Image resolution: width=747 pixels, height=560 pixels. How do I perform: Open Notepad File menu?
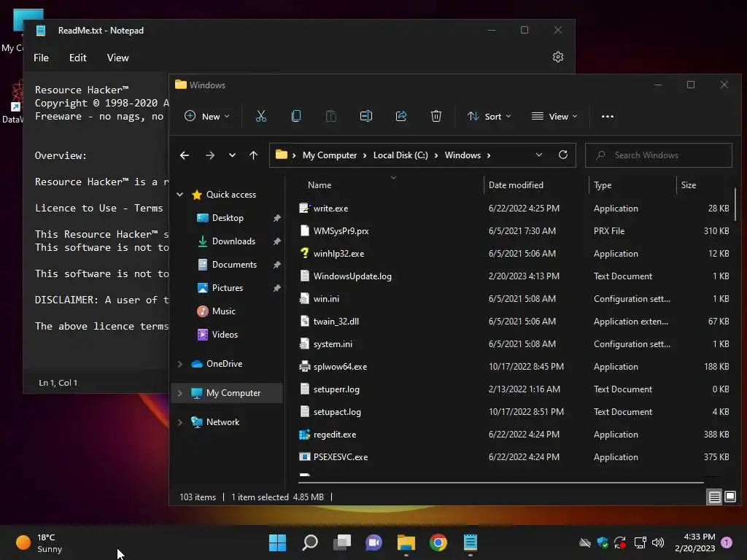41,58
